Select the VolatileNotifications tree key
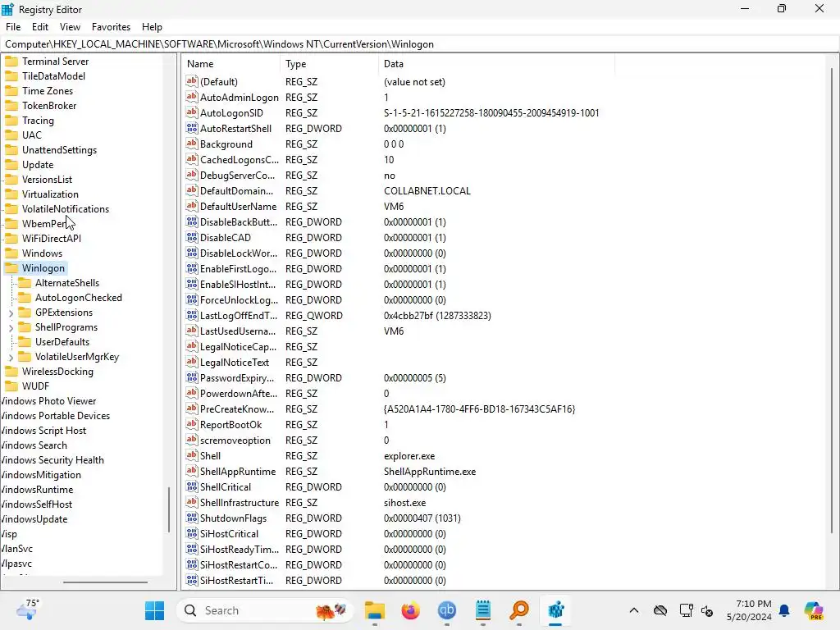The width and height of the screenshot is (840, 630). point(66,209)
